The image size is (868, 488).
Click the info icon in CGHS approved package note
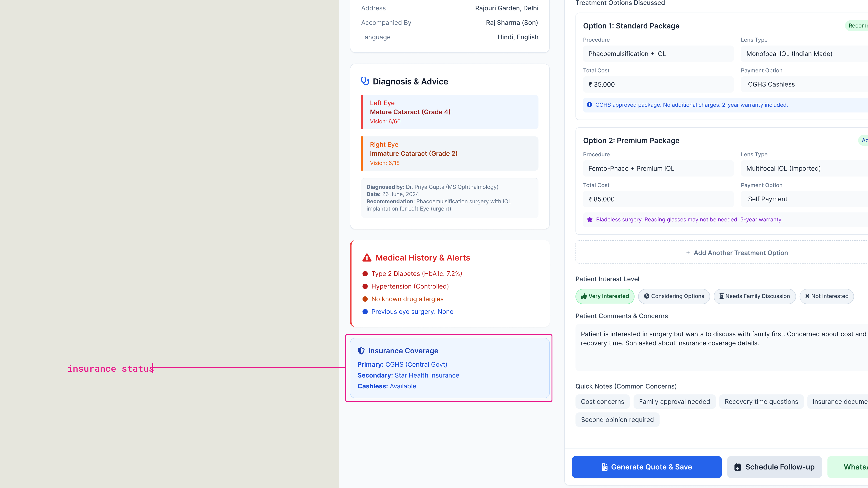(589, 105)
